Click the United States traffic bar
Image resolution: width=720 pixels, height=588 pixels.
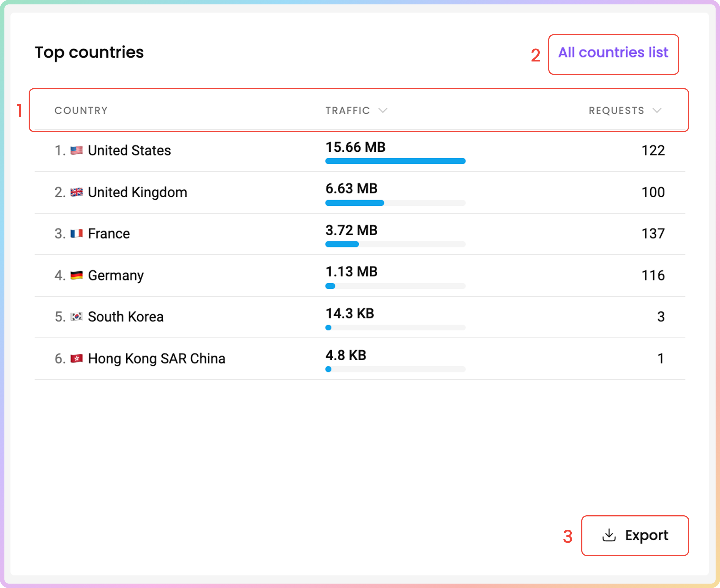pyautogui.click(x=395, y=161)
